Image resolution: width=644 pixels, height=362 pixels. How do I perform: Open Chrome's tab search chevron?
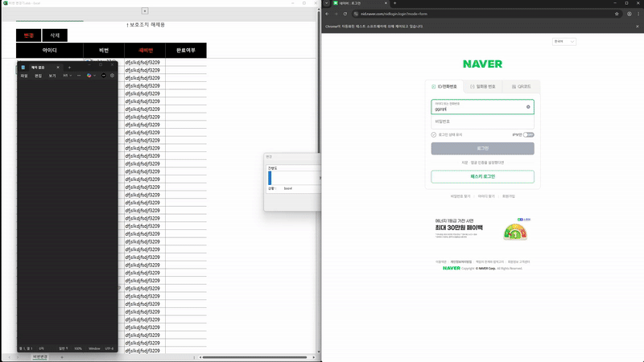click(x=327, y=3)
